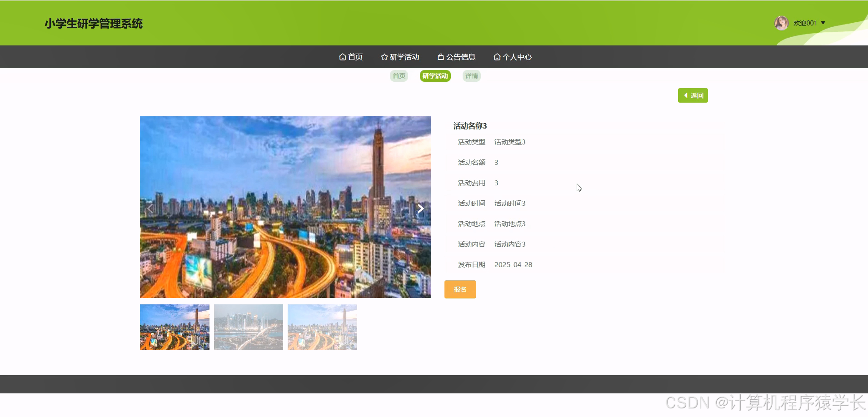Click the 发布日期 label
This screenshot has height=417, width=868.
click(472, 265)
